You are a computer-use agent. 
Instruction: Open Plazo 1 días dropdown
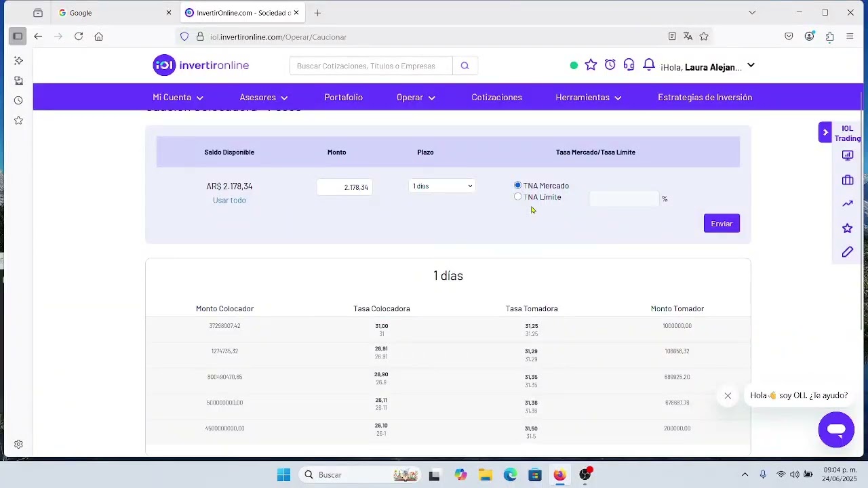(x=441, y=186)
